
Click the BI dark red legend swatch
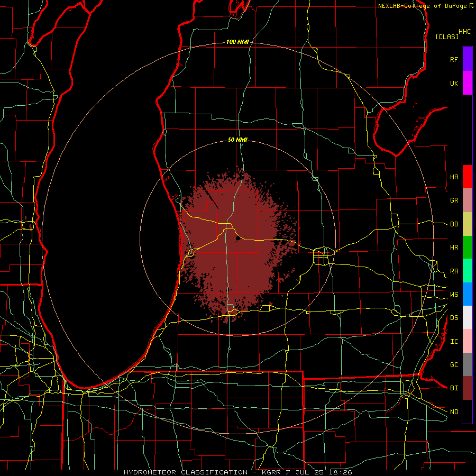467,388
